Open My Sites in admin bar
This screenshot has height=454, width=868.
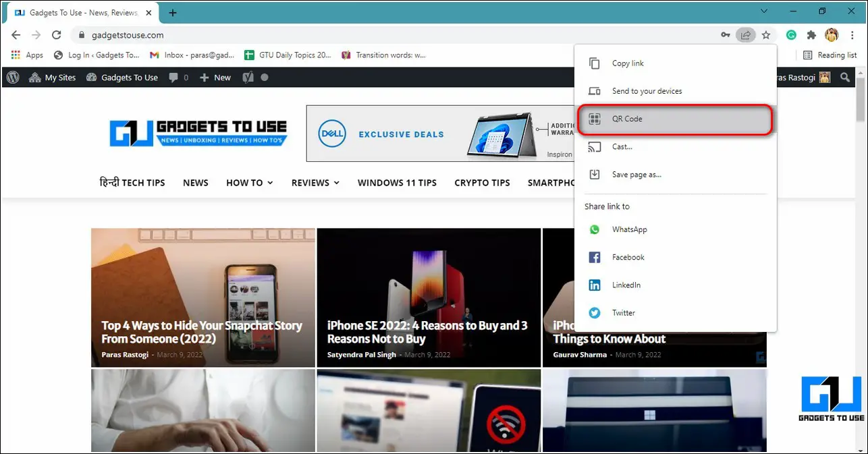[x=52, y=78]
